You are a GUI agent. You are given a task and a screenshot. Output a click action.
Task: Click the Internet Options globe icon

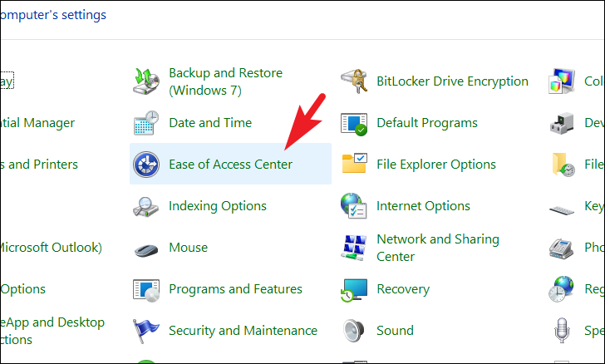coord(353,206)
